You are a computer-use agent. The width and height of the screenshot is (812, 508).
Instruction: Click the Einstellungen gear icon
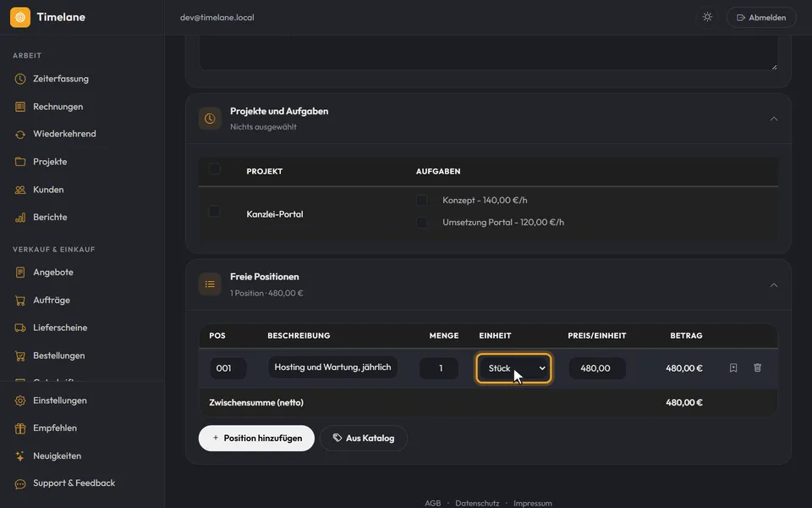(20, 400)
